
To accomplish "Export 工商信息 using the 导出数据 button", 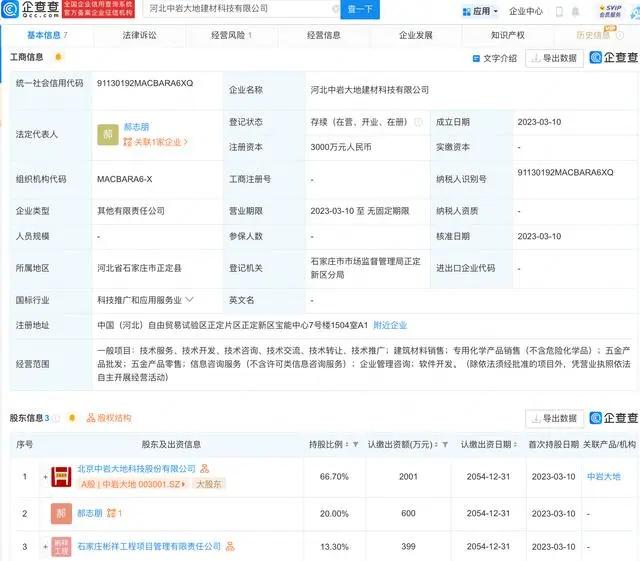I will [554, 58].
